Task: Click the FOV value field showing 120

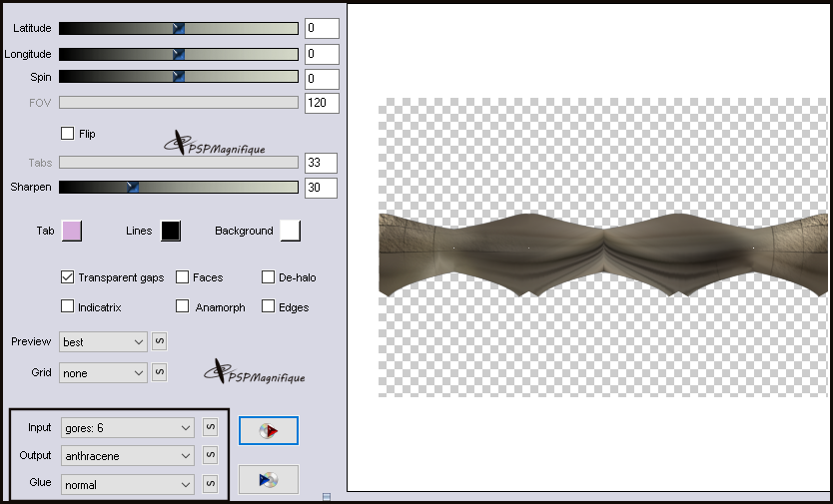Action: click(322, 103)
